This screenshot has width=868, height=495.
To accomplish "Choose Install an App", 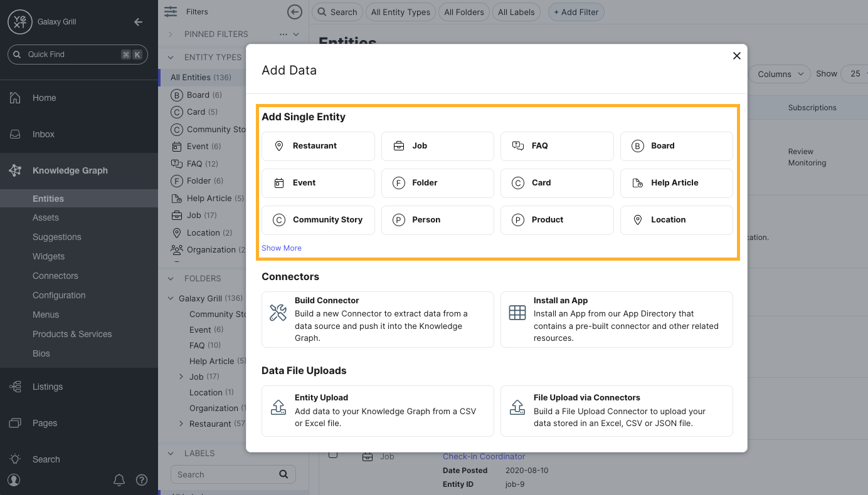I will coord(616,319).
